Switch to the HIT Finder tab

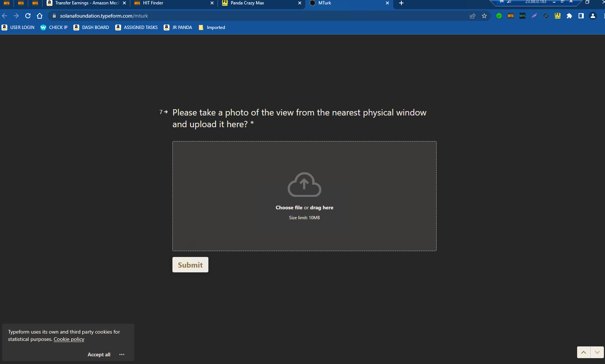[172, 3]
